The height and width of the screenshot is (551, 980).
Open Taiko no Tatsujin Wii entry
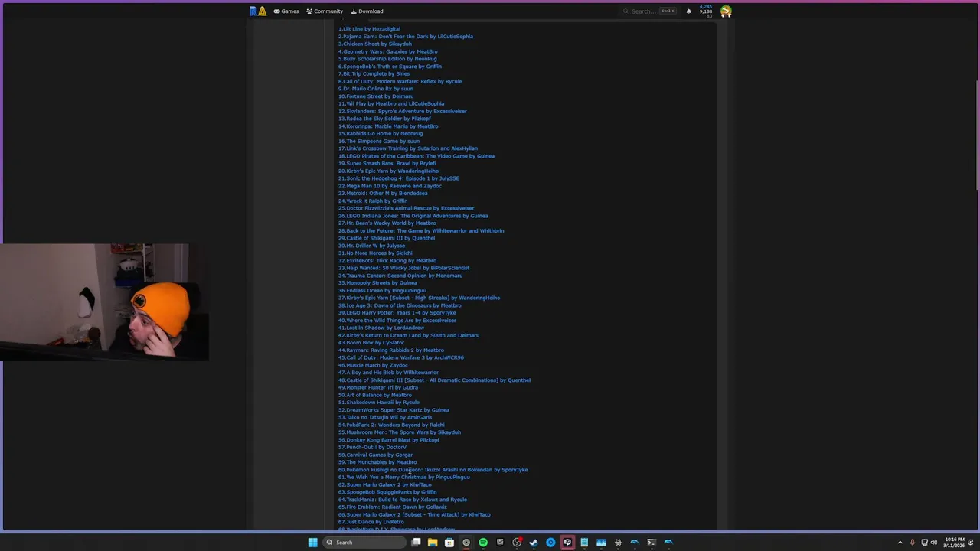[385, 417]
